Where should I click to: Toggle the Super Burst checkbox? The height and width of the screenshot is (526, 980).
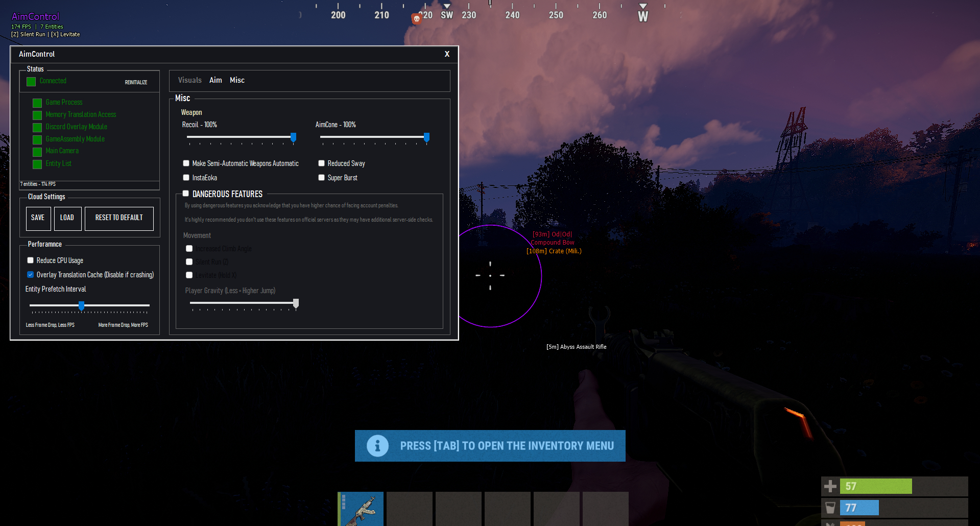click(x=321, y=178)
